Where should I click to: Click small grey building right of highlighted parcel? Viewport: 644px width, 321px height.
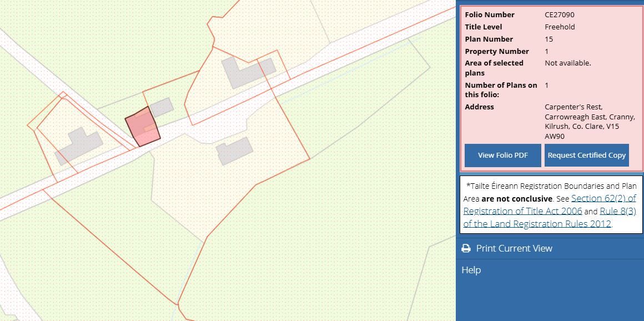tap(161, 107)
